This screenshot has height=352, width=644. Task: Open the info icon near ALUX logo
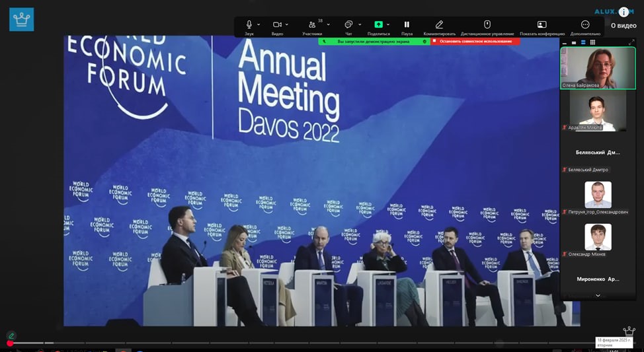624,12
